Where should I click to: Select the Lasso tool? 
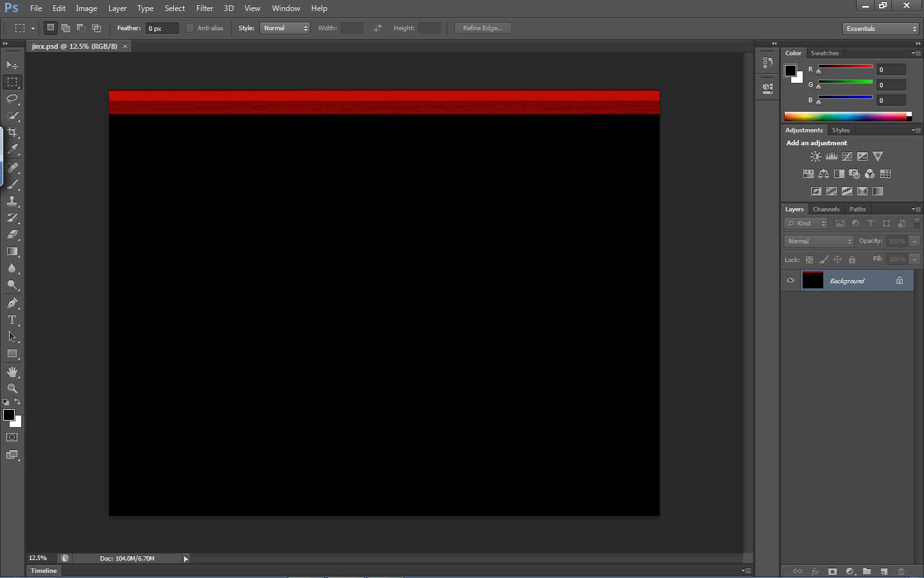(x=12, y=99)
